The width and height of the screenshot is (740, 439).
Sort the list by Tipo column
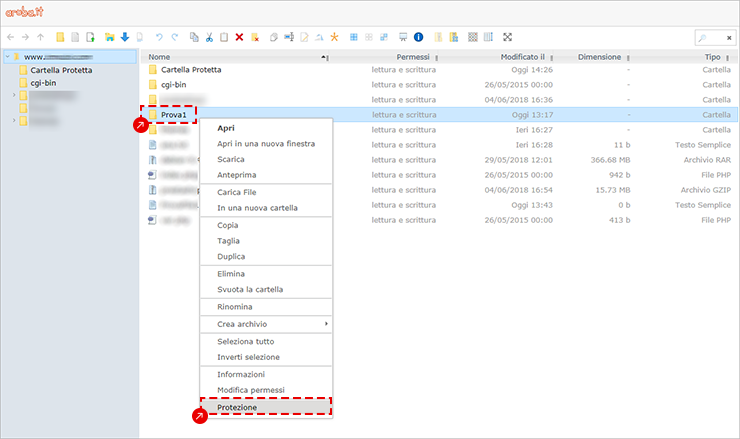(713, 57)
